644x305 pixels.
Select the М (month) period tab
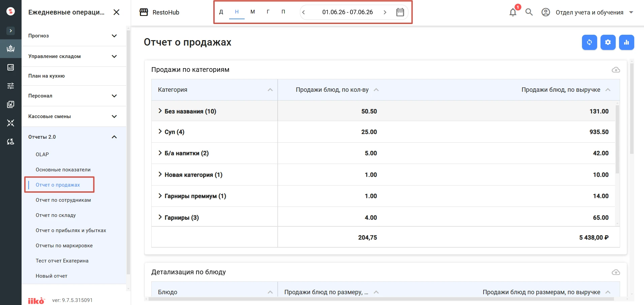(252, 12)
